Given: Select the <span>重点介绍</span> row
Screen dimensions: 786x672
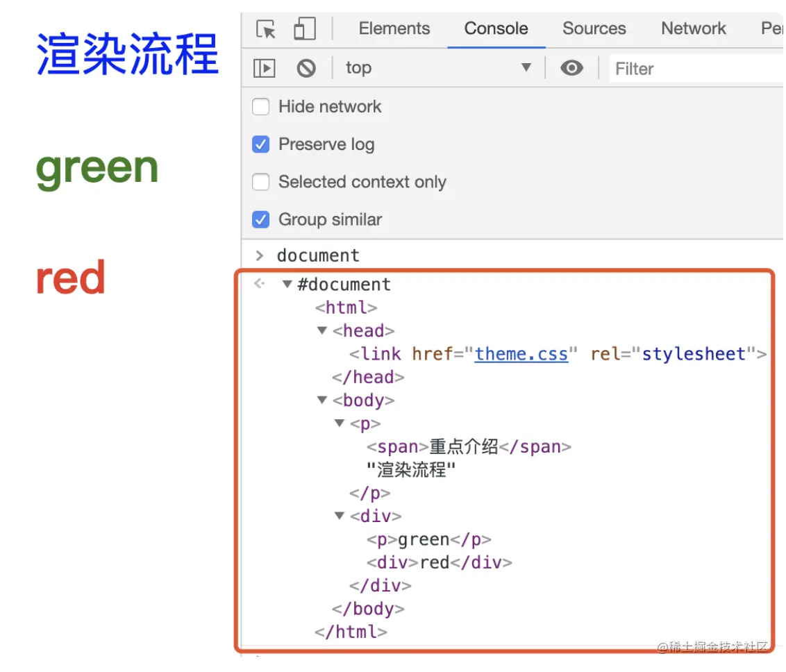Looking at the screenshot, I should pos(469,446).
